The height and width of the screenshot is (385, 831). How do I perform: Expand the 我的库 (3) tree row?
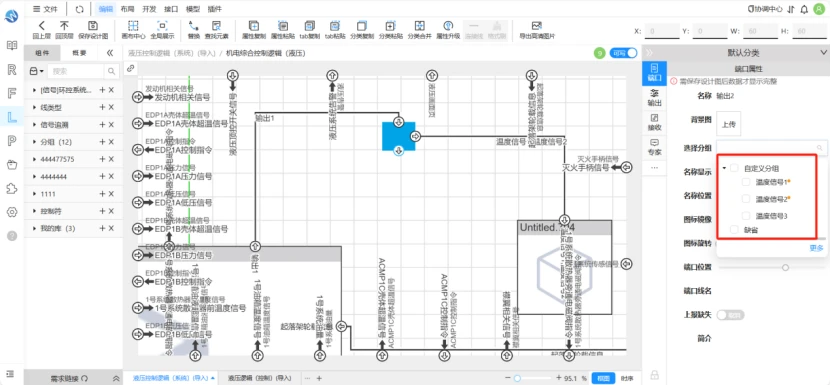click(x=35, y=229)
